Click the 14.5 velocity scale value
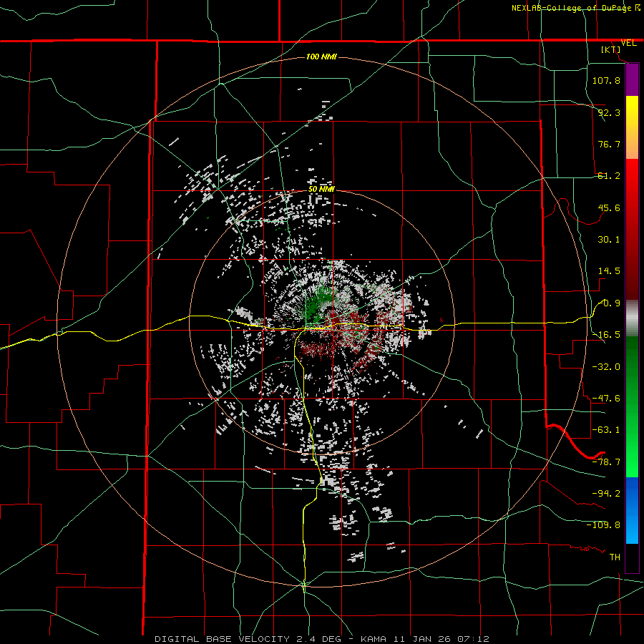 (609, 271)
